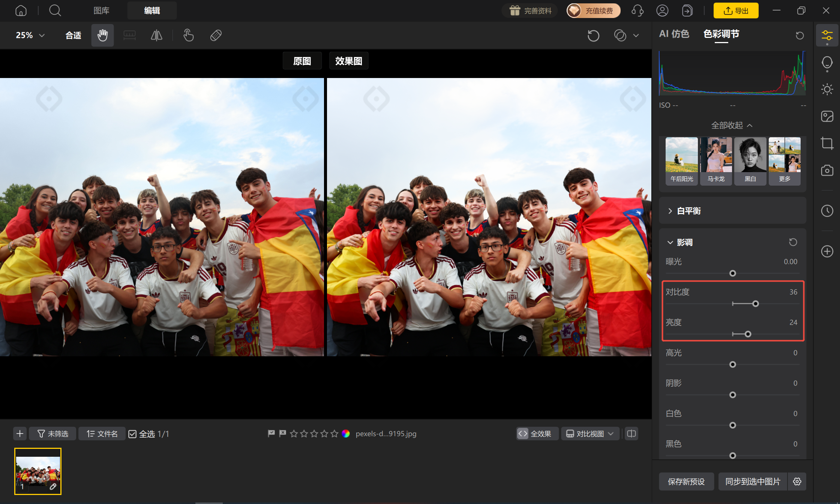This screenshot has width=840, height=504.
Task: Open the portrait face retouch icon
Action: tap(827, 63)
